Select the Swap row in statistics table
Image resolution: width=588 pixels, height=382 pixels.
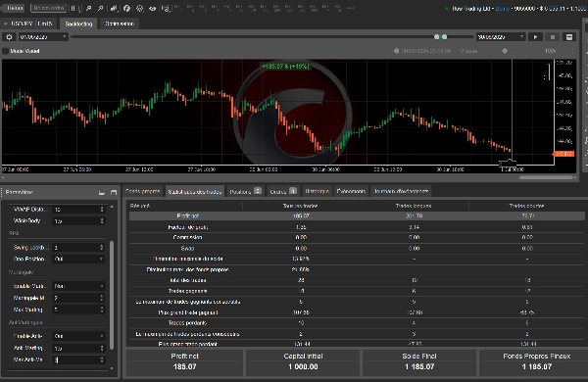357,248
